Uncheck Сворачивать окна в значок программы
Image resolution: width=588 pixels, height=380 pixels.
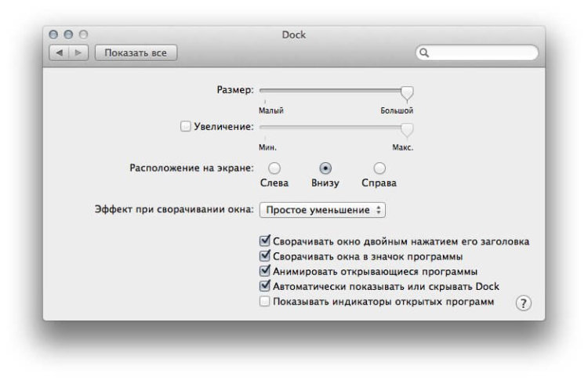265,257
